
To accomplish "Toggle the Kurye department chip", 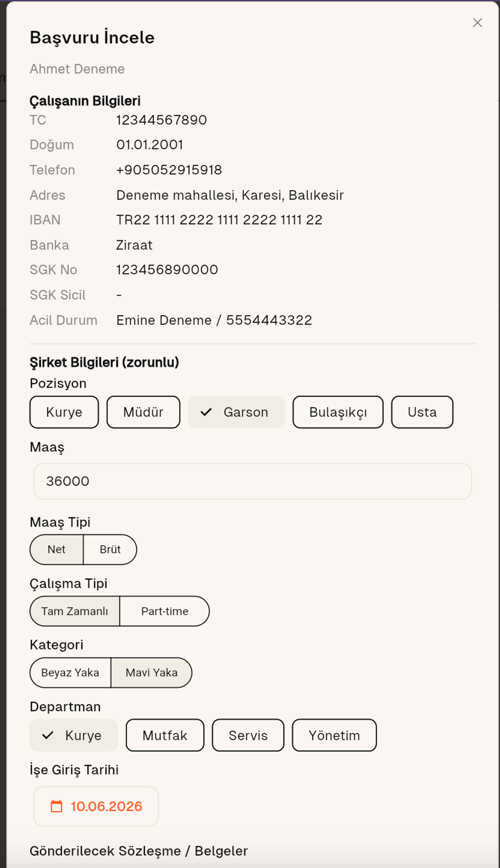I will pos(74,735).
